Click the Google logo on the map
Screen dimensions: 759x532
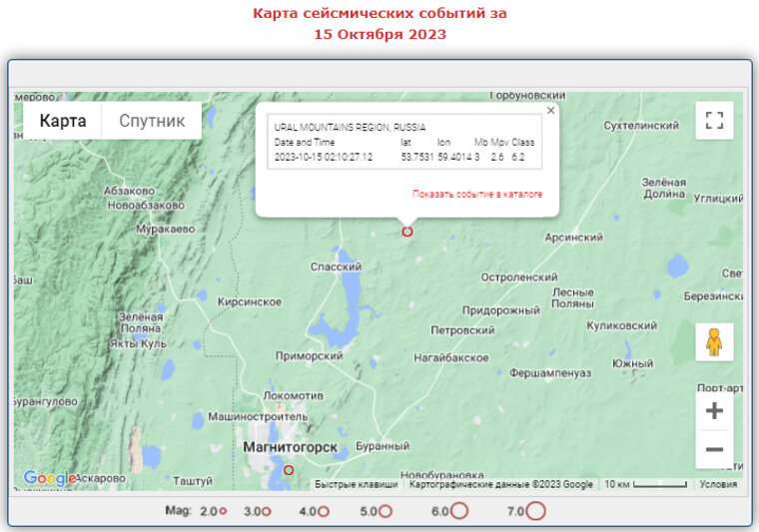click(50, 478)
